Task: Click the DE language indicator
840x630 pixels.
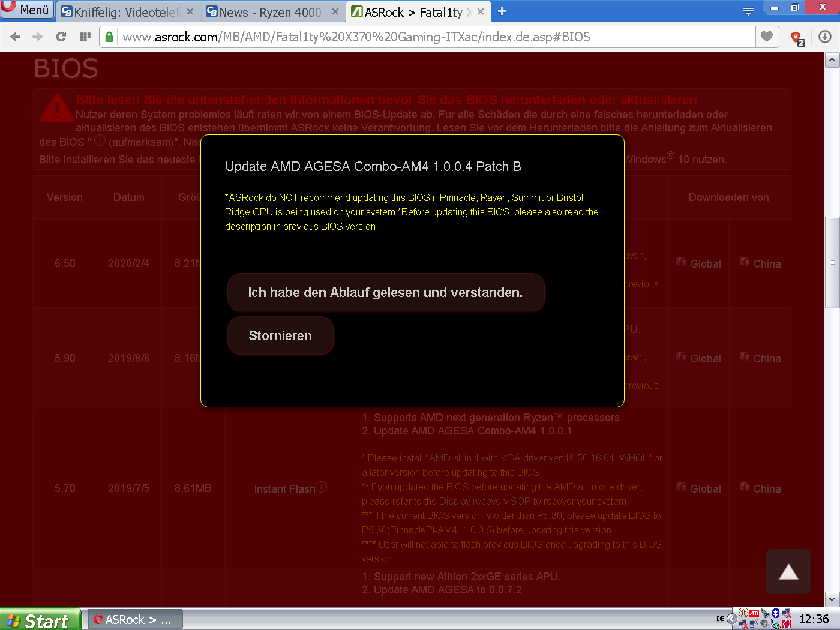Action: click(x=720, y=619)
